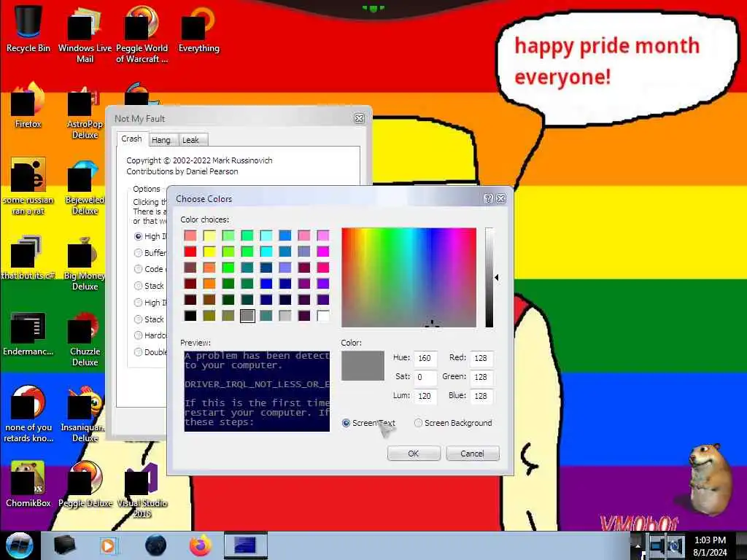Confirm colors with the OK button
Screen dimensions: 747x560
tap(414, 454)
